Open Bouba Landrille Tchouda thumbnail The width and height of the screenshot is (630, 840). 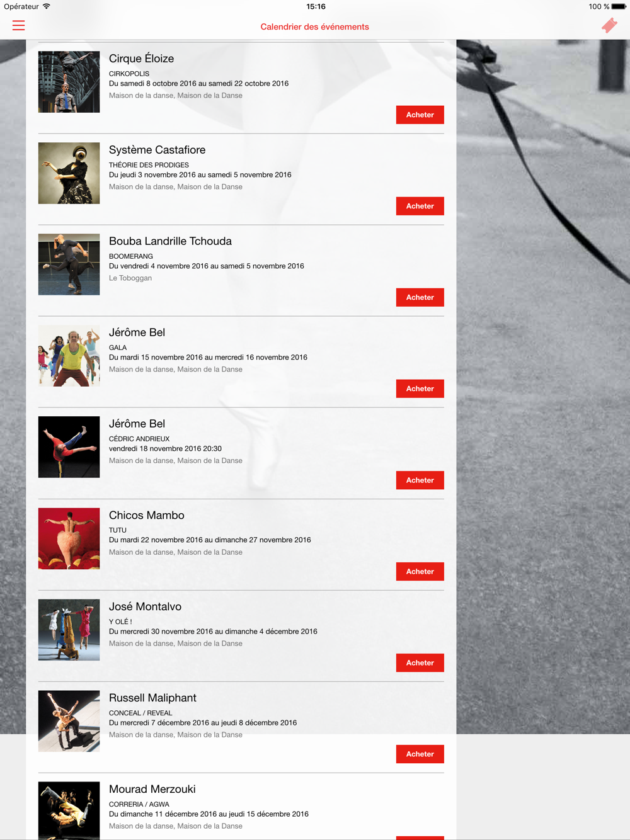(x=69, y=264)
